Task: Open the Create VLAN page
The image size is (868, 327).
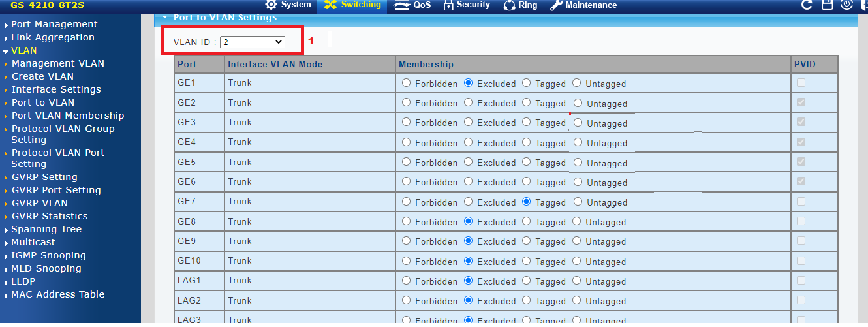Action: tap(42, 76)
